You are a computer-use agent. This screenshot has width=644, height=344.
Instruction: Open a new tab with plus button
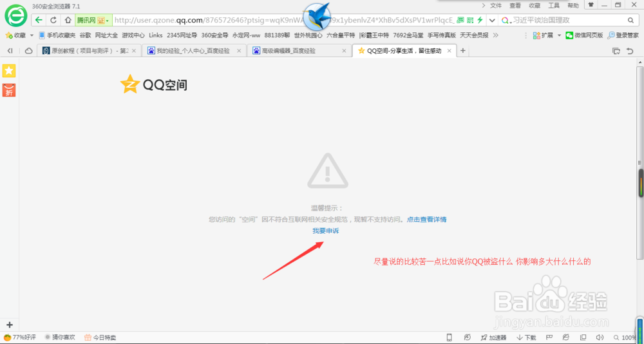(463, 50)
